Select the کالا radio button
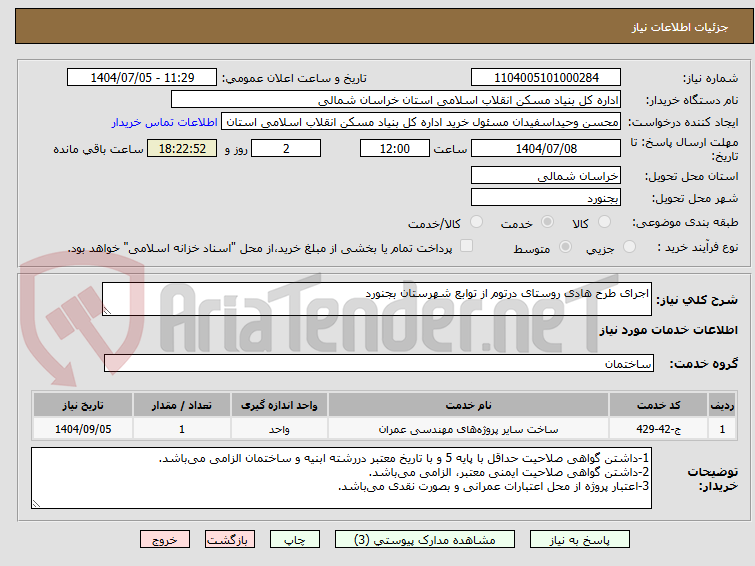The image size is (755, 566). pyautogui.click(x=604, y=222)
